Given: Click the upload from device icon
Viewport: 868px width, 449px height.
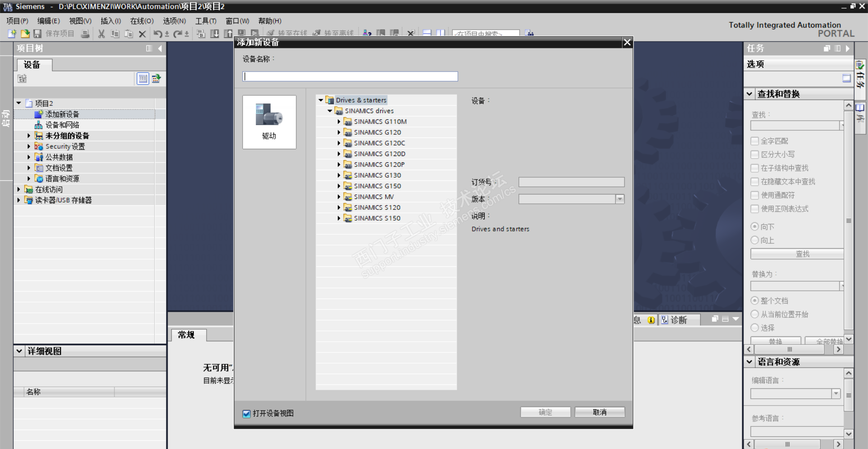Looking at the screenshot, I should pos(228,33).
